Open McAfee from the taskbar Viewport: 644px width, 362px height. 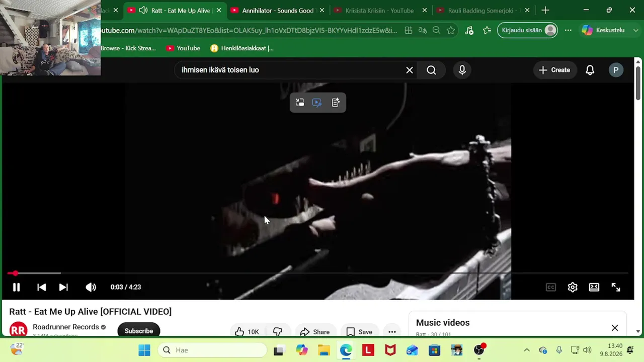click(390, 350)
